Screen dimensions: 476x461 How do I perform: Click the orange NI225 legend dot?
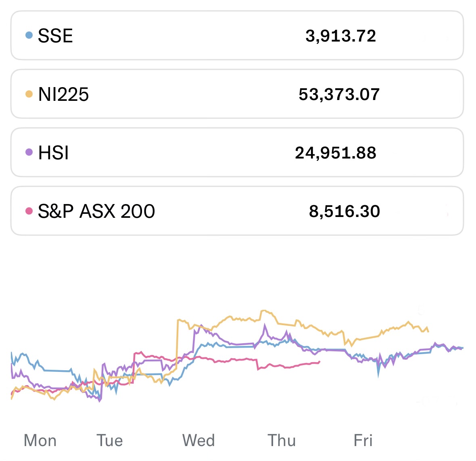29,94
